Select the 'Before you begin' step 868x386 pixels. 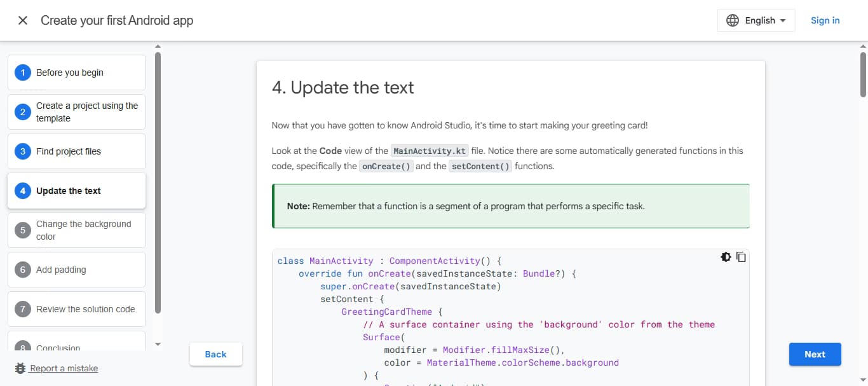[x=76, y=72]
